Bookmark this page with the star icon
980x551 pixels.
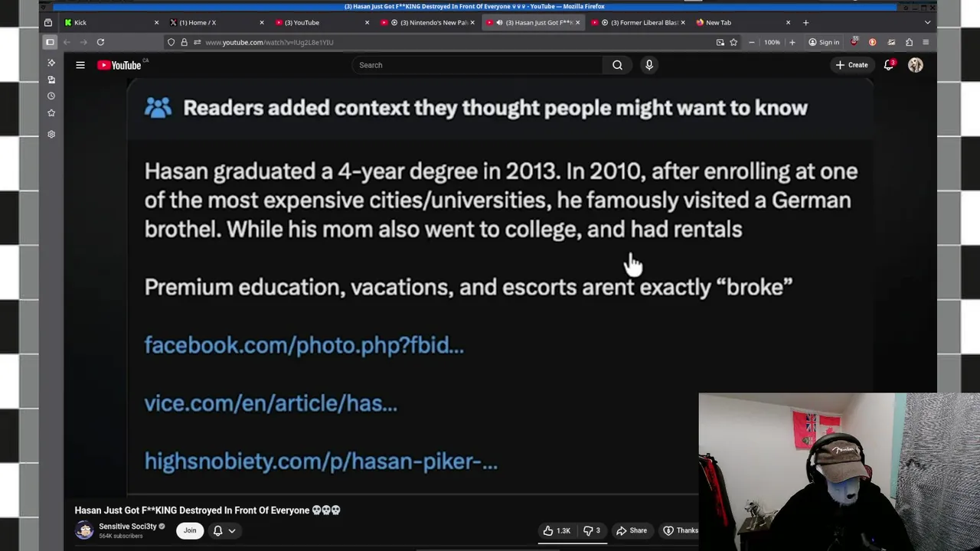pyautogui.click(x=733, y=42)
